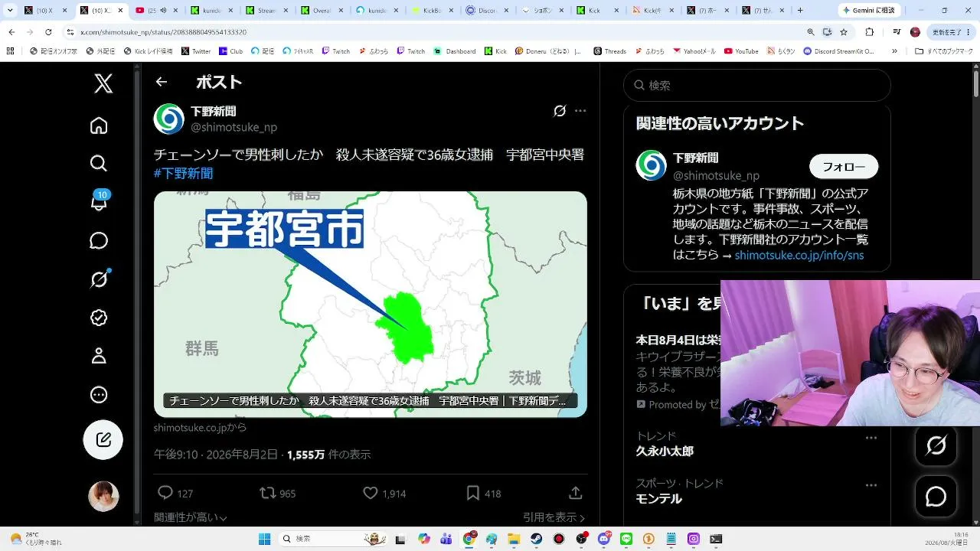Reload the page in the browser toolbar
Image resolution: width=980 pixels, height=551 pixels.
click(48, 32)
